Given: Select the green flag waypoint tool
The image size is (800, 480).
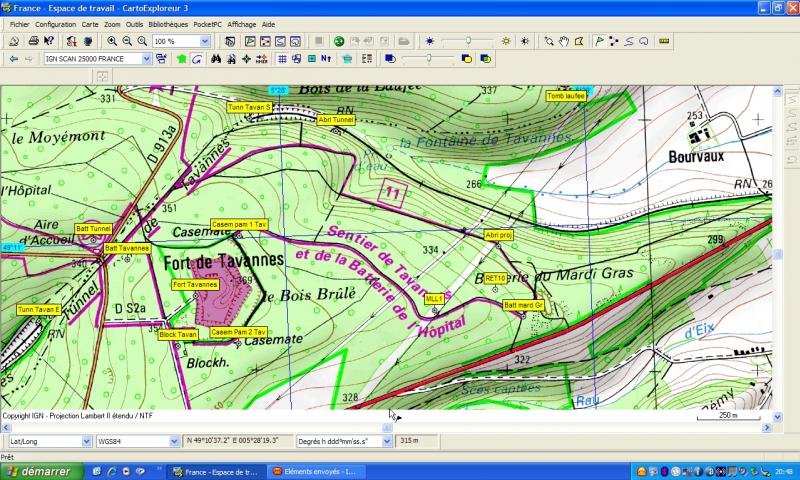Looking at the screenshot, I should coord(599,41).
